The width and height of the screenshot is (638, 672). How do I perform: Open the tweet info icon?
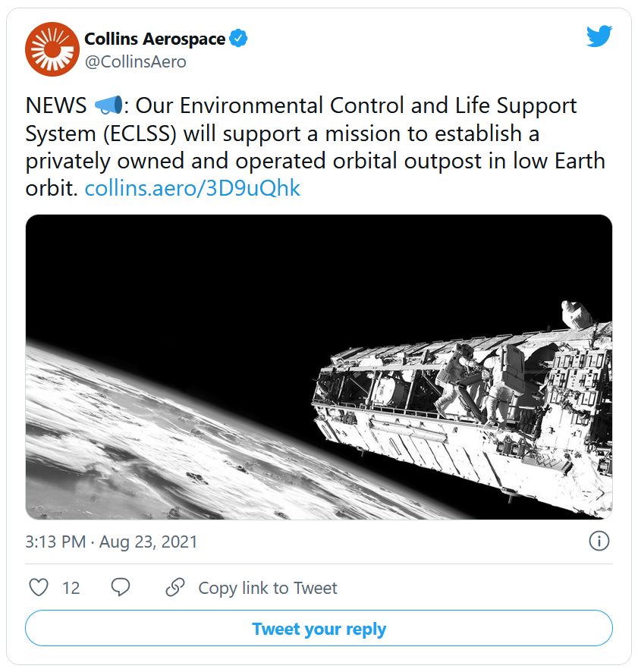click(599, 541)
